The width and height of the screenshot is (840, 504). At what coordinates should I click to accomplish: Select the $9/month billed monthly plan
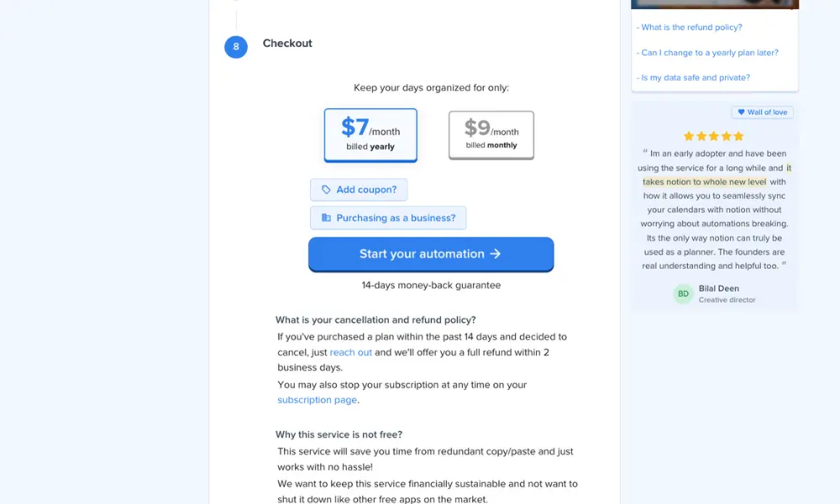(491, 135)
